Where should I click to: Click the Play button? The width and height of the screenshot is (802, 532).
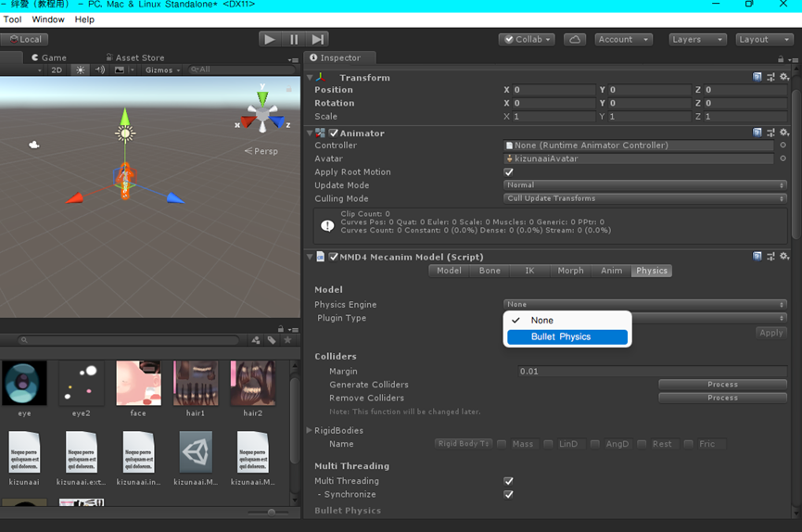[269, 40]
